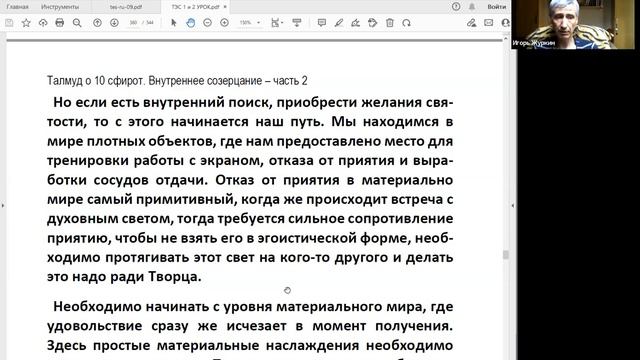Image resolution: width=640 pixels, height=360 pixels.
Task: Click the print icon
Action: 60,23
